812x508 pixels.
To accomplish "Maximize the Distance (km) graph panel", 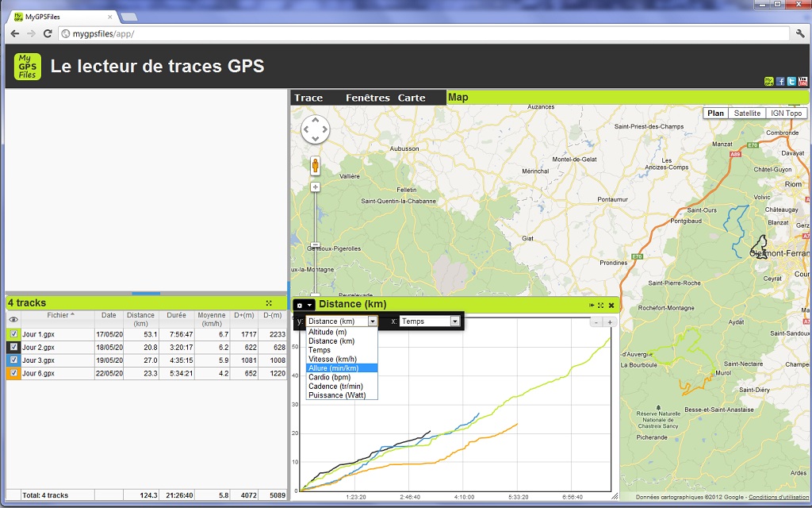I will 601,306.
